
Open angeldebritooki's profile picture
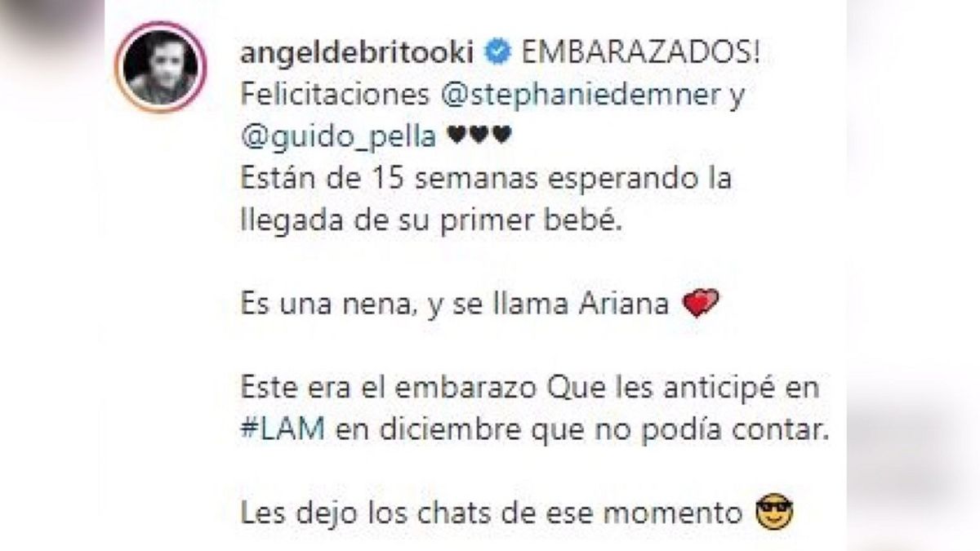(162, 69)
